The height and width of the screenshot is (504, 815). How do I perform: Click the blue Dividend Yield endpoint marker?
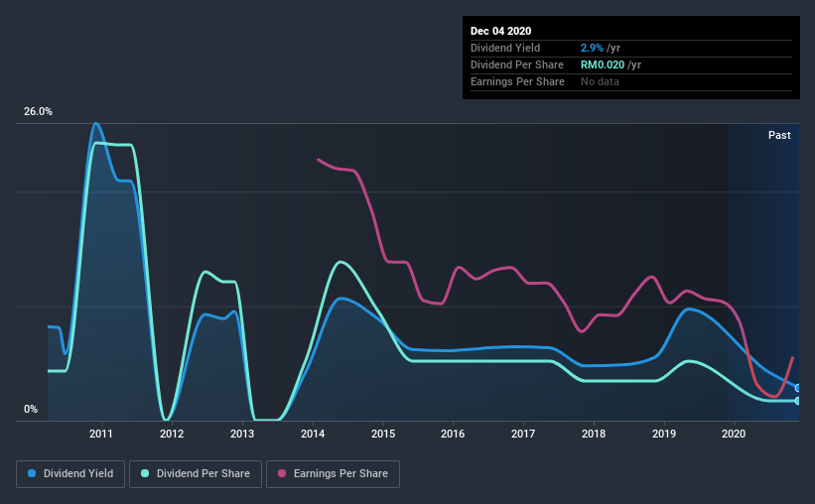coord(798,388)
